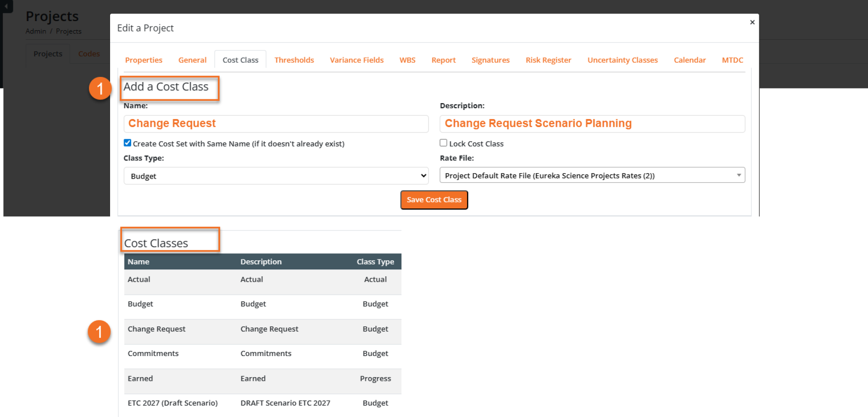The width and height of the screenshot is (868, 417).
Task: Click the Name input field
Action: (x=276, y=124)
